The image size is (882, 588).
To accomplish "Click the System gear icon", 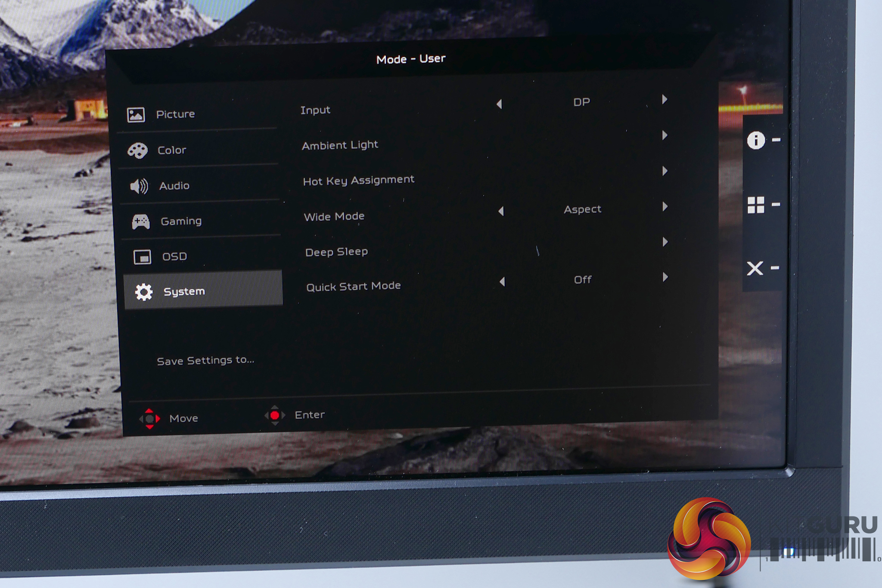I will click(x=144, y=292).
